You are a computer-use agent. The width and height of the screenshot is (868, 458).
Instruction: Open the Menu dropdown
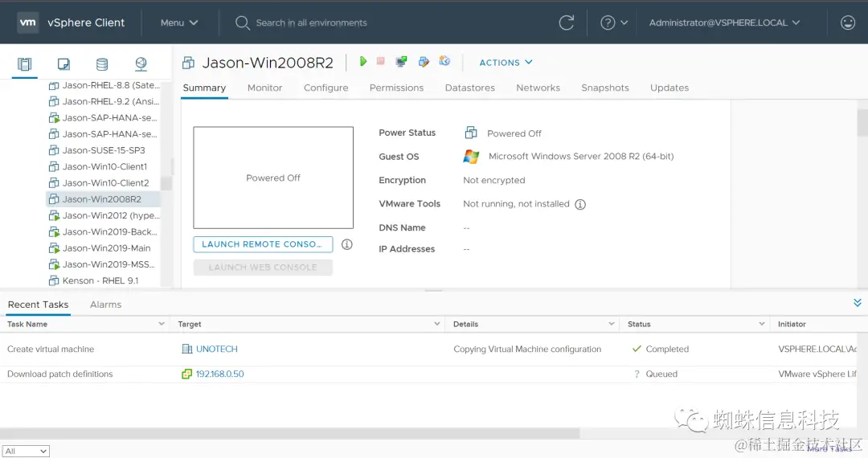[178, 22]
